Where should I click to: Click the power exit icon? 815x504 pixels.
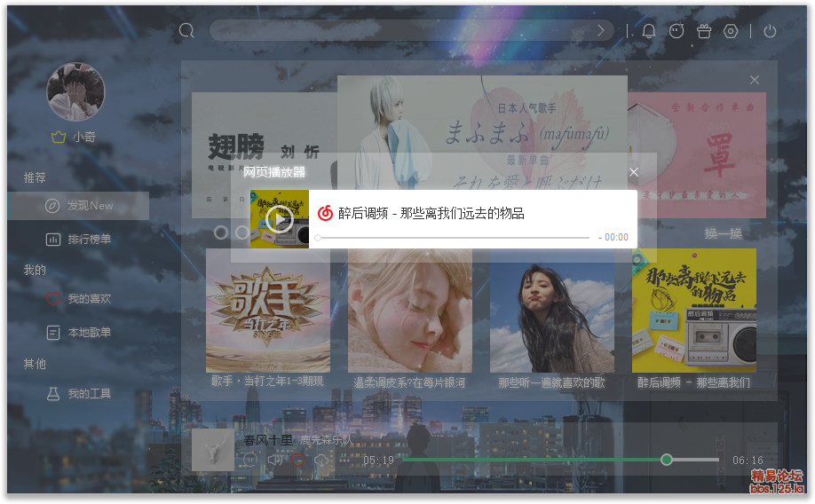tap(770, 31)
